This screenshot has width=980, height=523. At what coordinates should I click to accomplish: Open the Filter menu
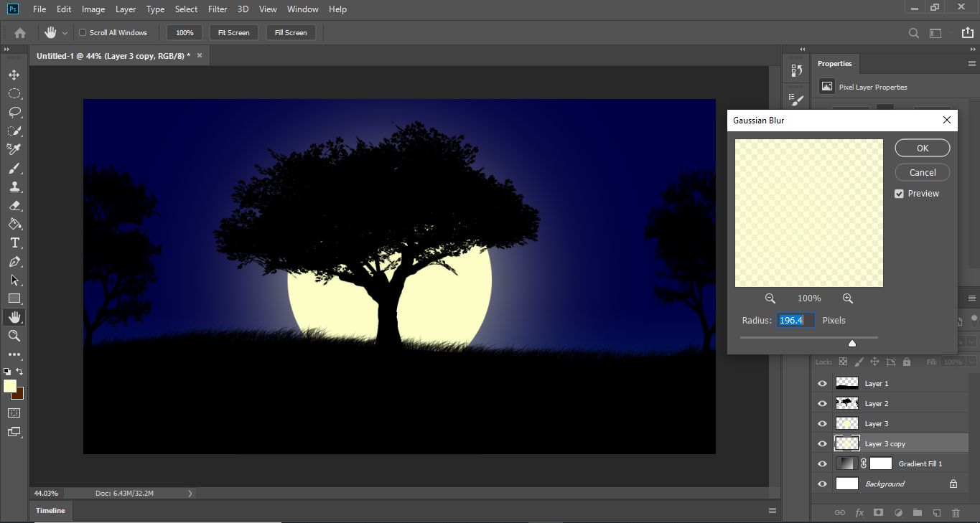tap(218, 9)
